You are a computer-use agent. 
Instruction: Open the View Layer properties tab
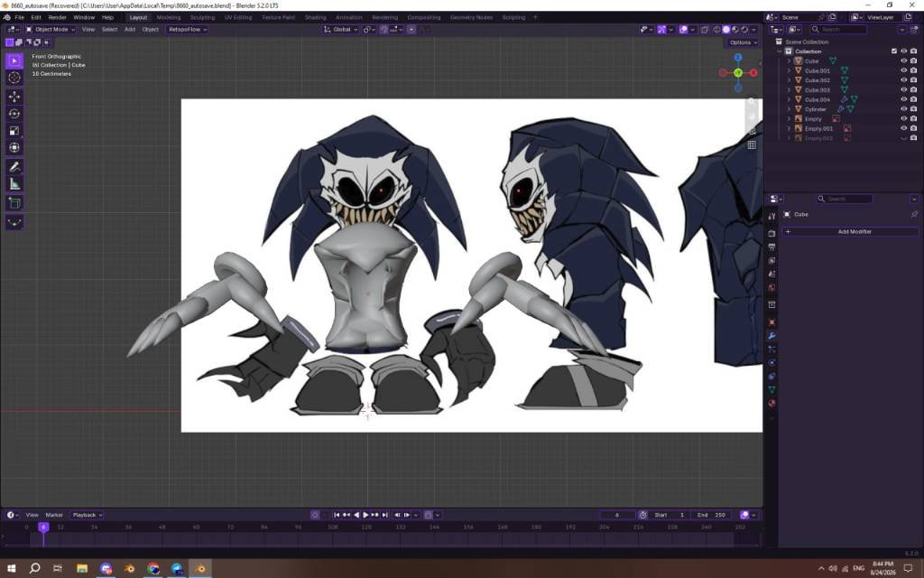coord(772,260)
